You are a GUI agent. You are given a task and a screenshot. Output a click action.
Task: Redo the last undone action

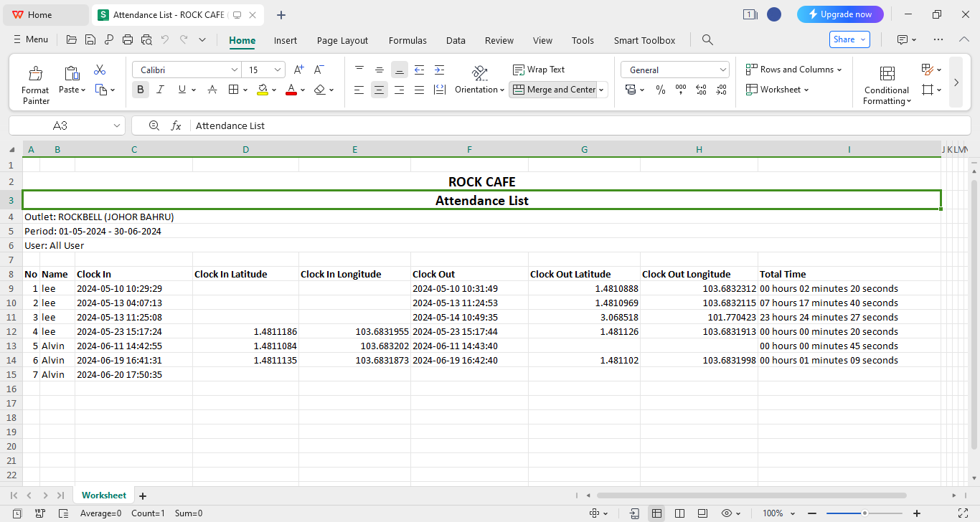tap(184, 40)
